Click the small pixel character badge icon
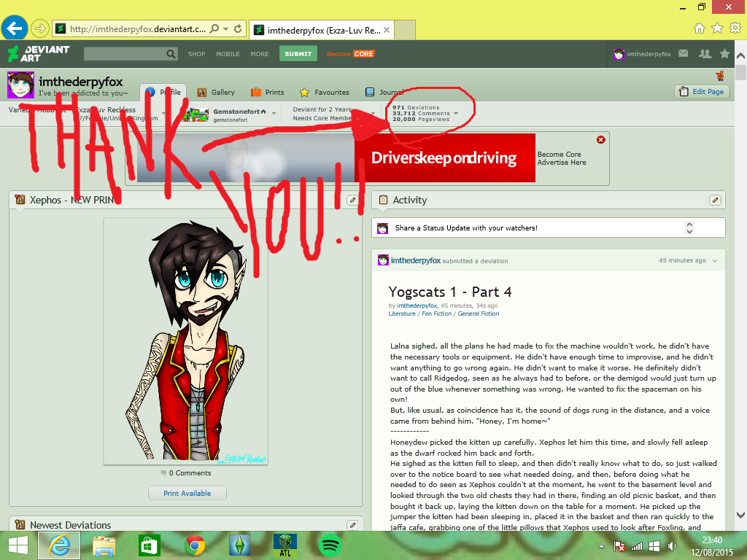 click(720, 75)
